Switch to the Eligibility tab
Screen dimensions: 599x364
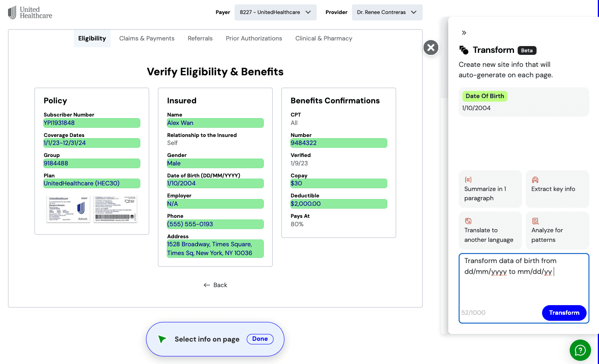(x=92, y=38)
